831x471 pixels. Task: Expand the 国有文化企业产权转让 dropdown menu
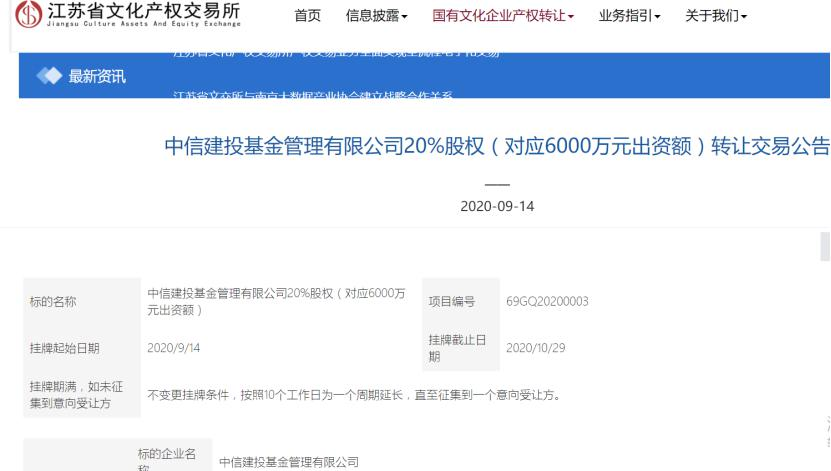pos(503,16)
